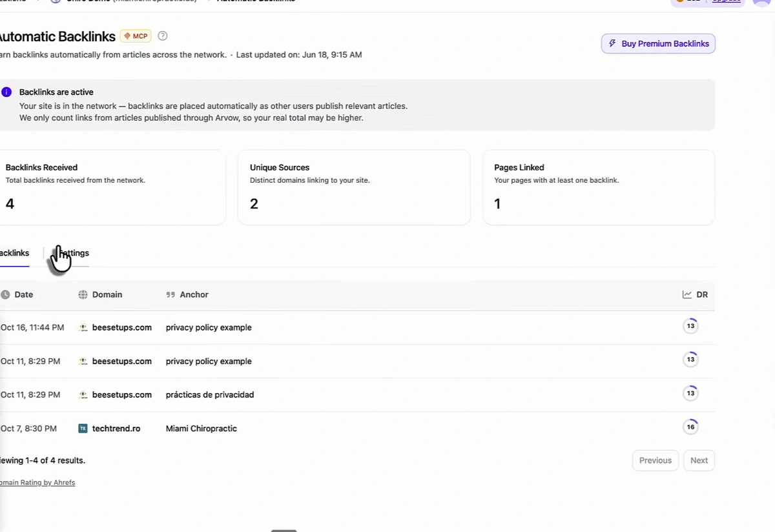This screenshot has height=532, width=775.
Task: Click the MCP badge beside the title
Action: click(136, 36)
